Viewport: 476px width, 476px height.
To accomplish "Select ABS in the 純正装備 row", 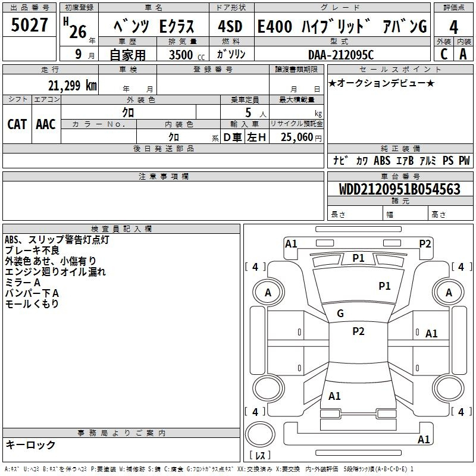I will [x=382, y=160].
